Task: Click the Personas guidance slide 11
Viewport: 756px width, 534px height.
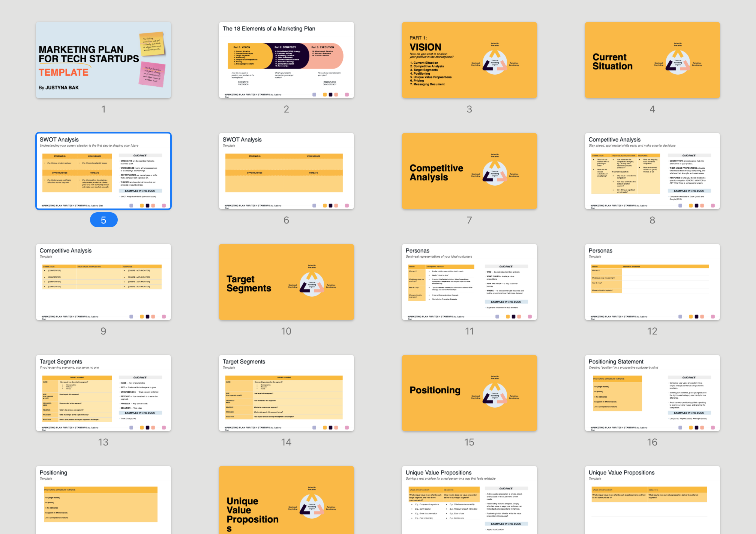Action: point(469,282)
